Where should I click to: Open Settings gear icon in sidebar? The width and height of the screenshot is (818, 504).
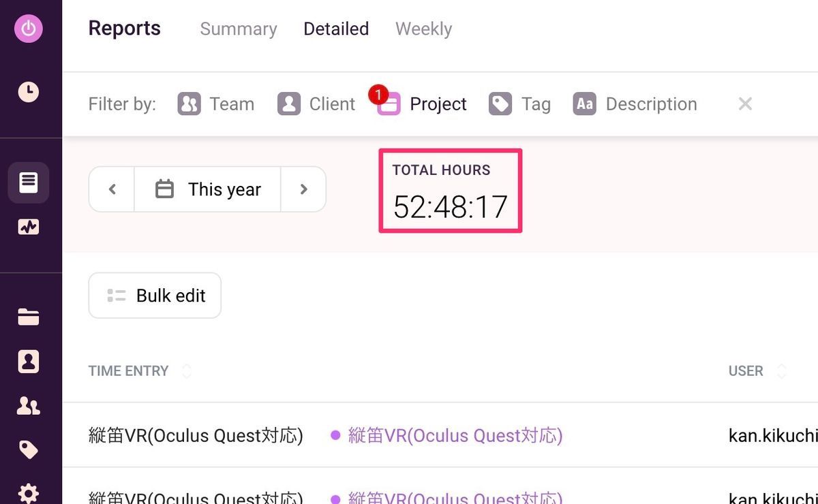[28, 493]
